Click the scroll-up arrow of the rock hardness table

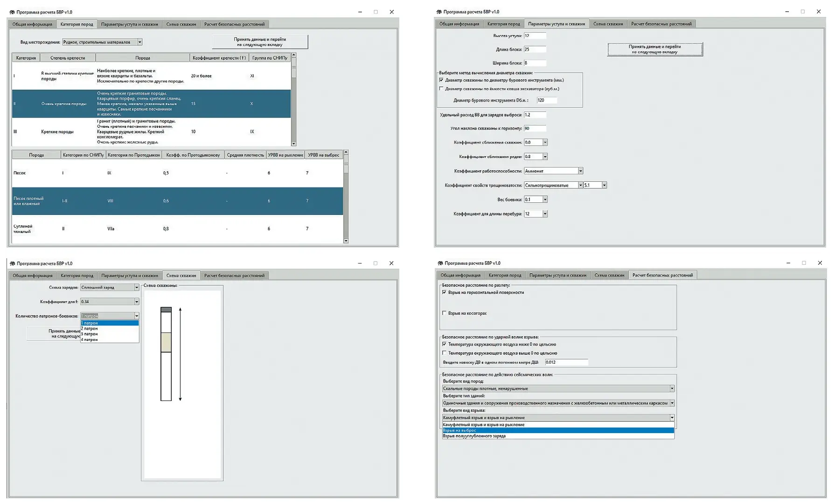pyautogui.click(x=293, y=55)
